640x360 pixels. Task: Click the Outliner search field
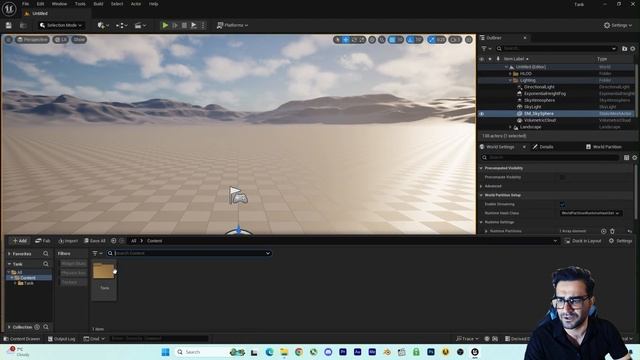557,49
